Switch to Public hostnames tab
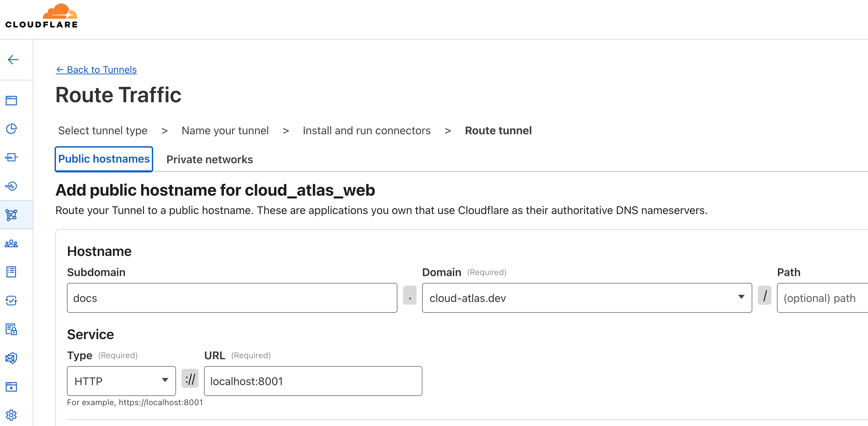This screenshot has width=868, height=426. pyautogui.click(x=104, y=159)
